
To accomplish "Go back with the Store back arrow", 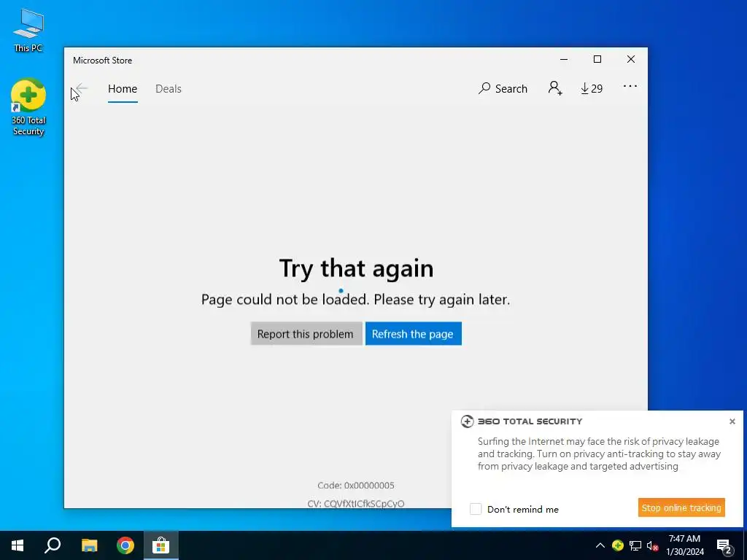I will point(82,88).
